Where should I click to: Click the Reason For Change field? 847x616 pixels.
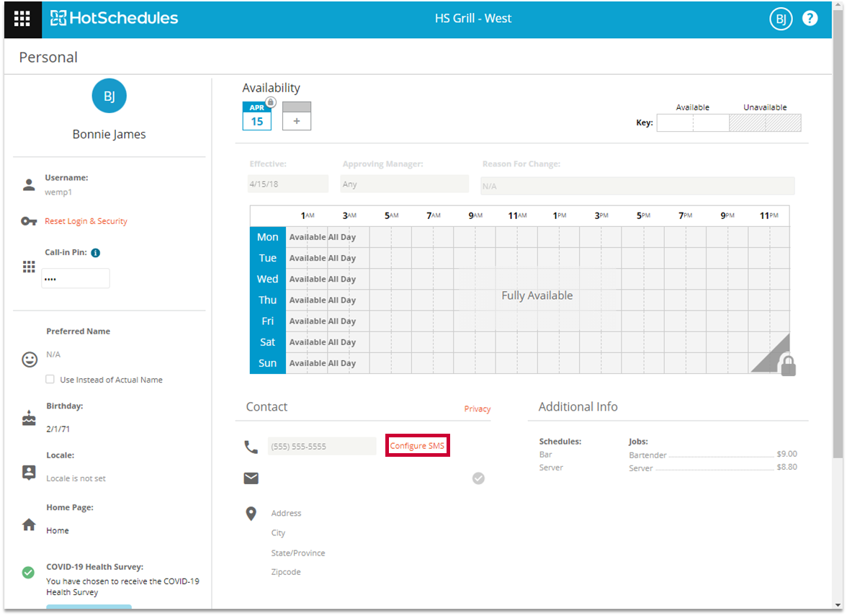(637, 186)
